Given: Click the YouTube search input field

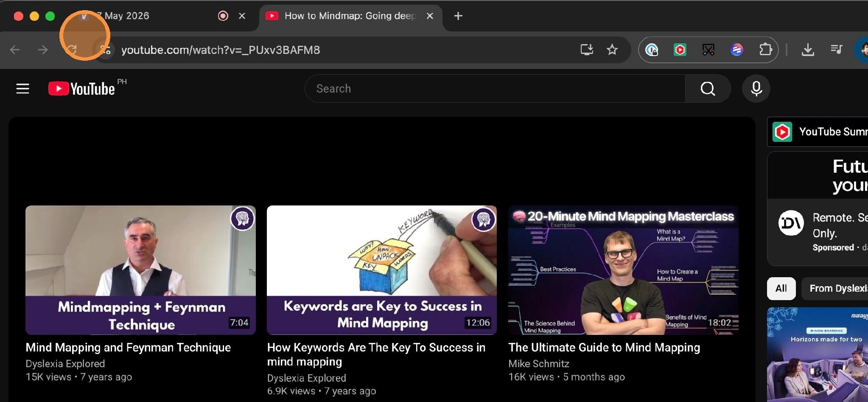Looking at the screenshot, I should pyautogui.click(x=495, y=89).
